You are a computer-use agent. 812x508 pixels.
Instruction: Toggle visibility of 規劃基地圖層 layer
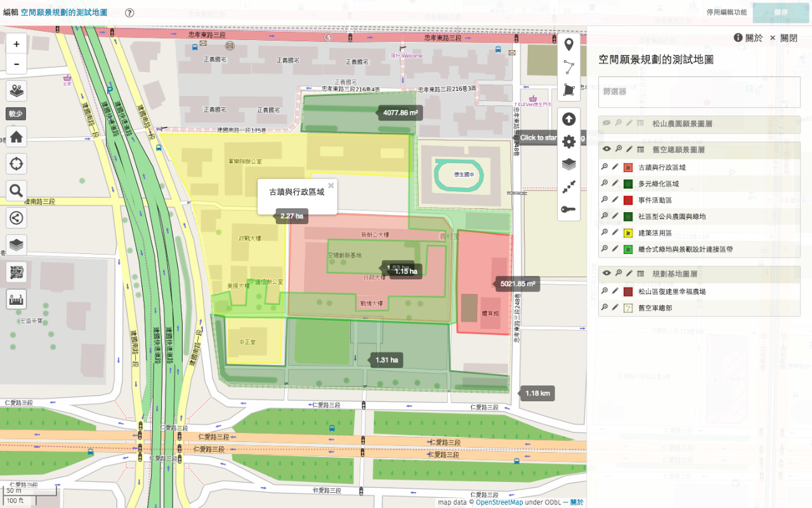606,273
